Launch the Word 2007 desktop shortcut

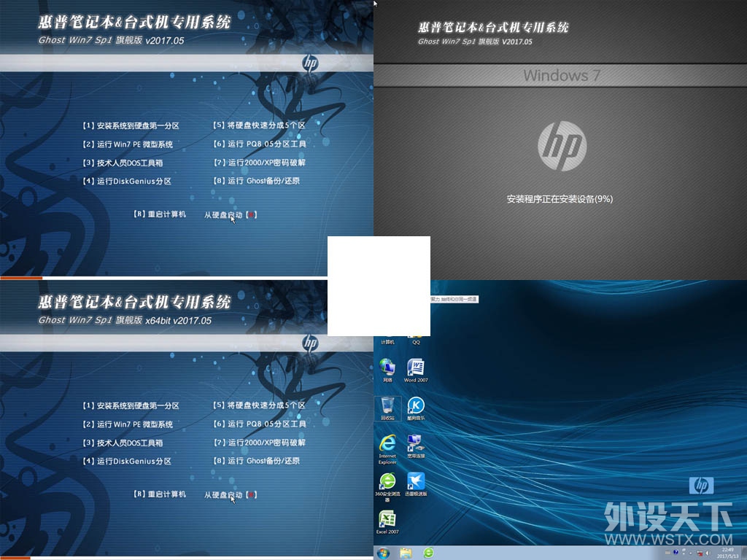point(416,370)
